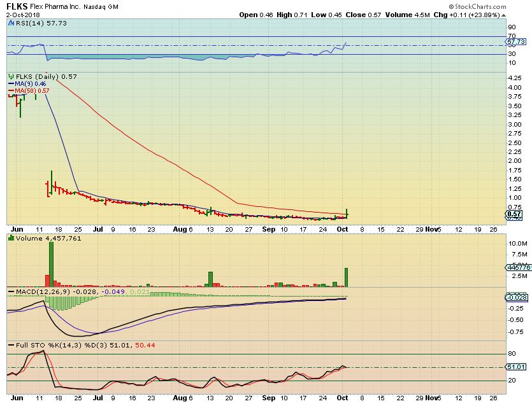
Task: Click the FLKS ticker symbol in header
Action: (18, 6)
